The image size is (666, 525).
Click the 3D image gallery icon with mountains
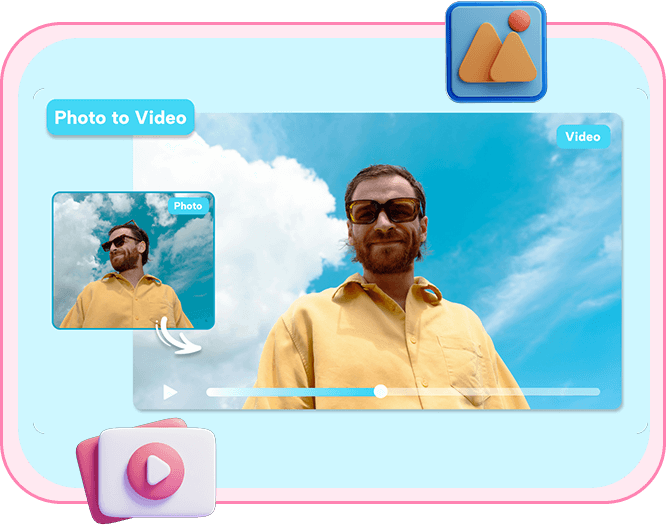click(x=496, y=51)
